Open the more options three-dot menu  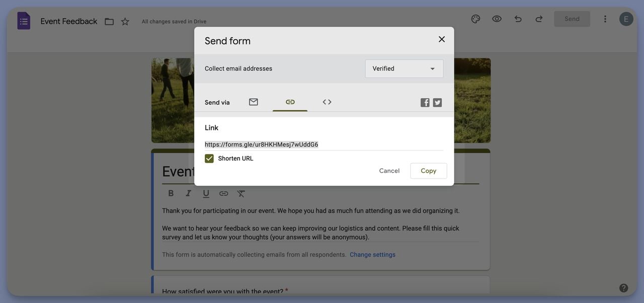[605, 19]
